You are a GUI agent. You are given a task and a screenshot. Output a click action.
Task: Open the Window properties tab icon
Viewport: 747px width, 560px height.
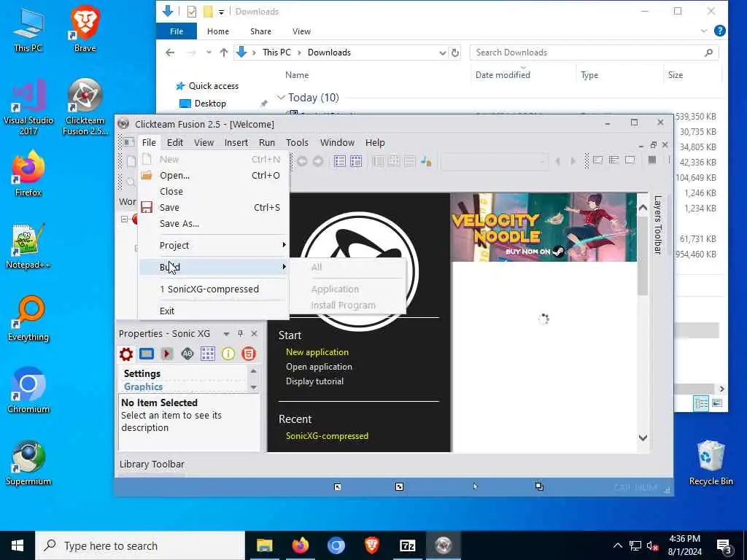tap(147, 354)
